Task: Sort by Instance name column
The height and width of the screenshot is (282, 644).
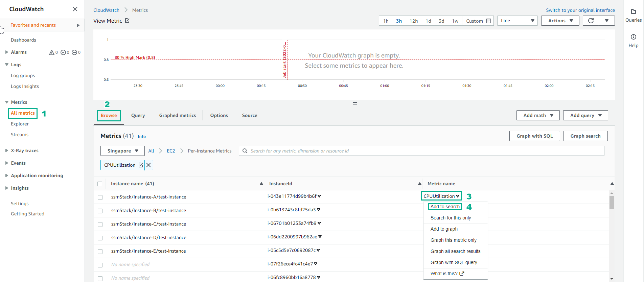Action: [x=261, y=184]
